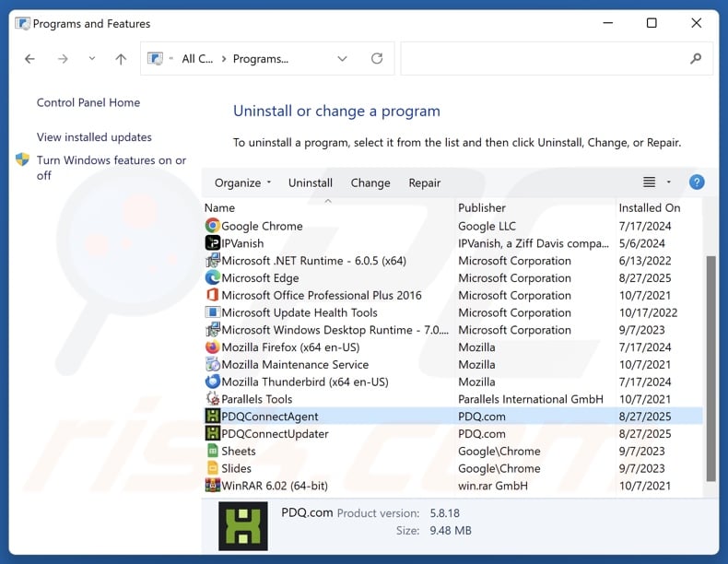The height and width of the screenshot is (564, 728).
Task: Open the View installed updates link
Action: pos(94,137)
